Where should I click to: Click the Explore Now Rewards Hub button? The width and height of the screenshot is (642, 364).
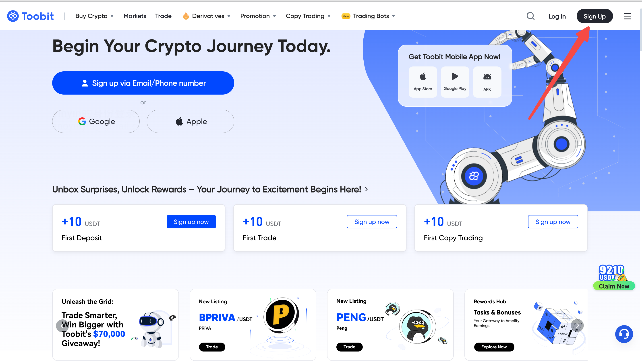pos(493,347)
